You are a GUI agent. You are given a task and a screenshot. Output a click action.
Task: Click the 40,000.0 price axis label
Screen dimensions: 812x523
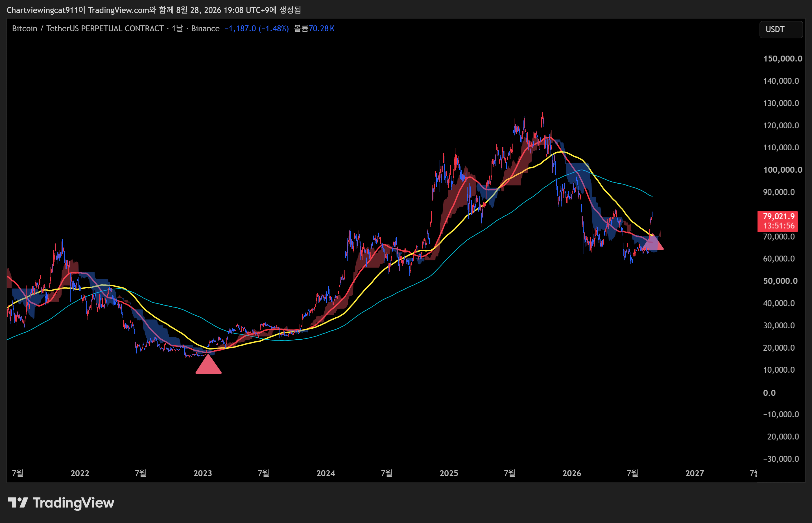779,303
